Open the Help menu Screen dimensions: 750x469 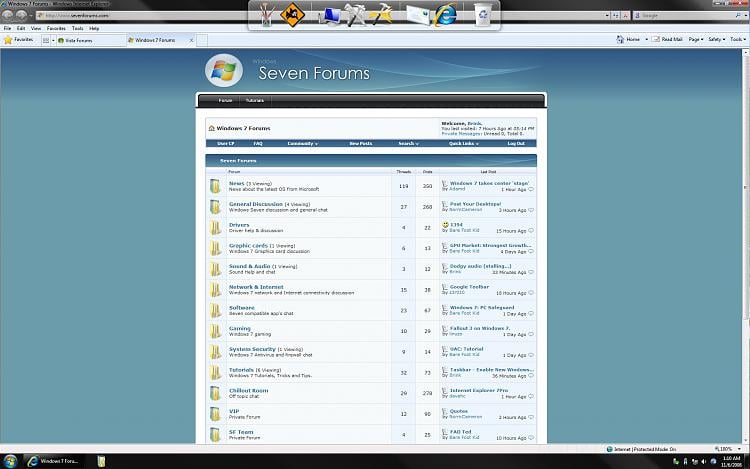94,28
